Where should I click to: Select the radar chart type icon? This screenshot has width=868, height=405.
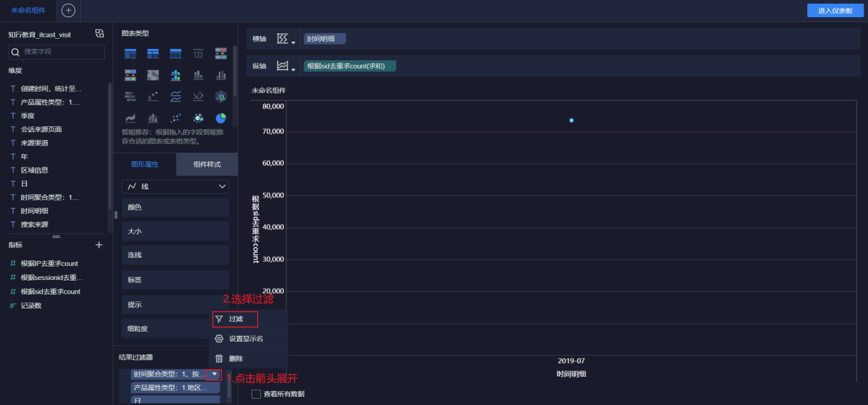(221, 96)
